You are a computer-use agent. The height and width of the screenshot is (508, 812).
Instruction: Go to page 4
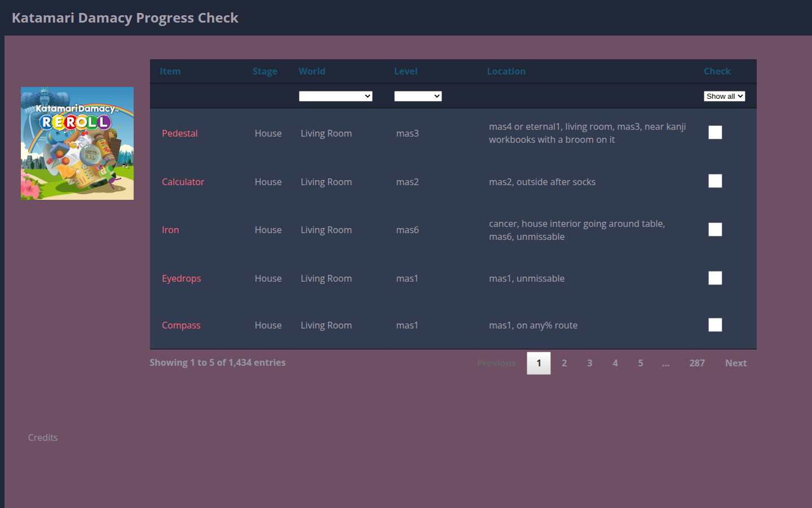pyautogui.click(x=615, y=363)
